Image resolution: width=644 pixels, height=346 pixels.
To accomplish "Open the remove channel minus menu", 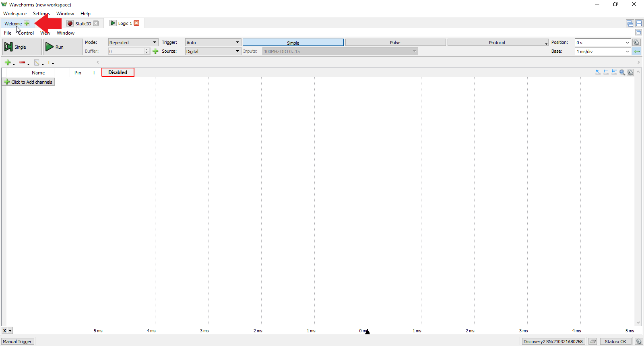I will tap(24, 63).
